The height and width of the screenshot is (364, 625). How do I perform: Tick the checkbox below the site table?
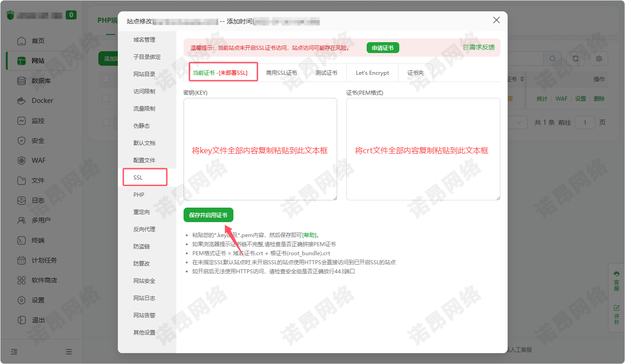pos(106,122)
